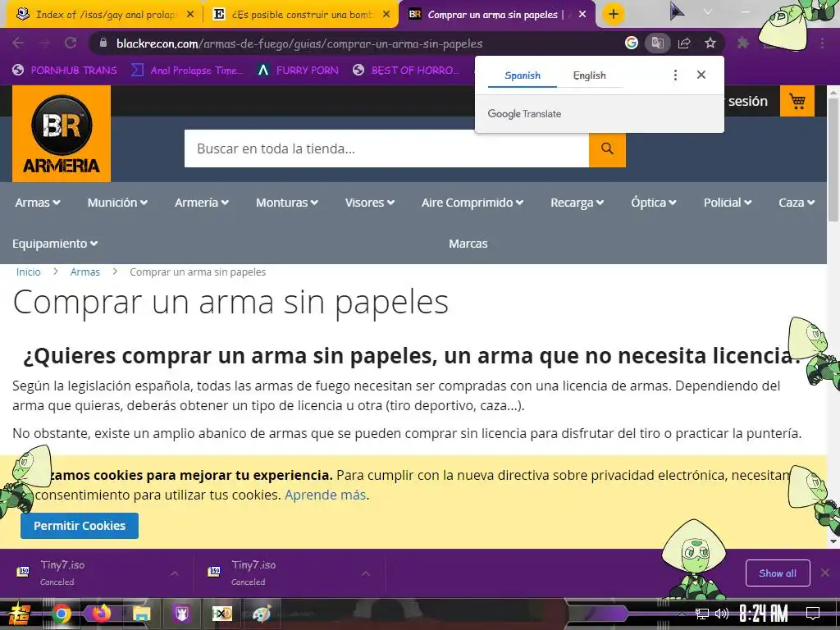Click the volume speaker tray icon
Image resolution: width=840 pixels, height=630 pixels.
click(722, 614)
